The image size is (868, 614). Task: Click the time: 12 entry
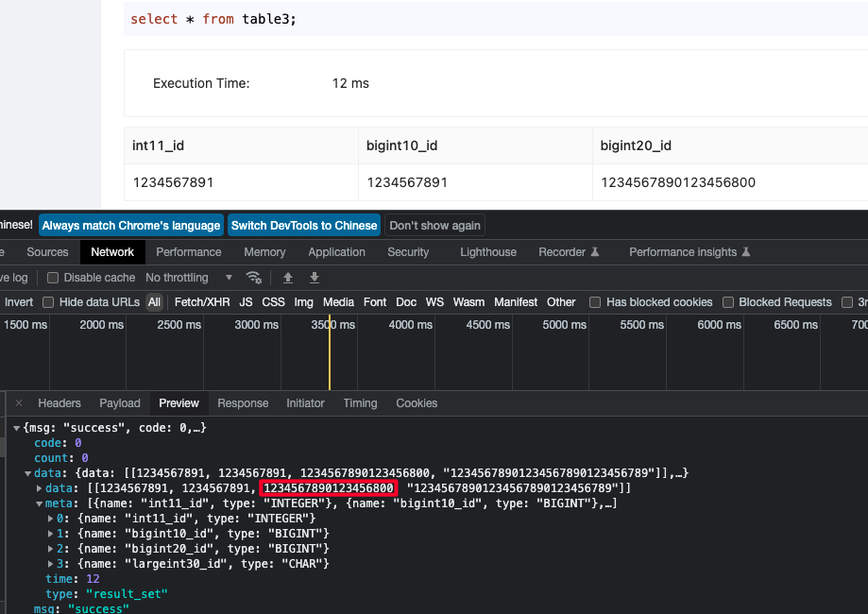tap(73, 579)
